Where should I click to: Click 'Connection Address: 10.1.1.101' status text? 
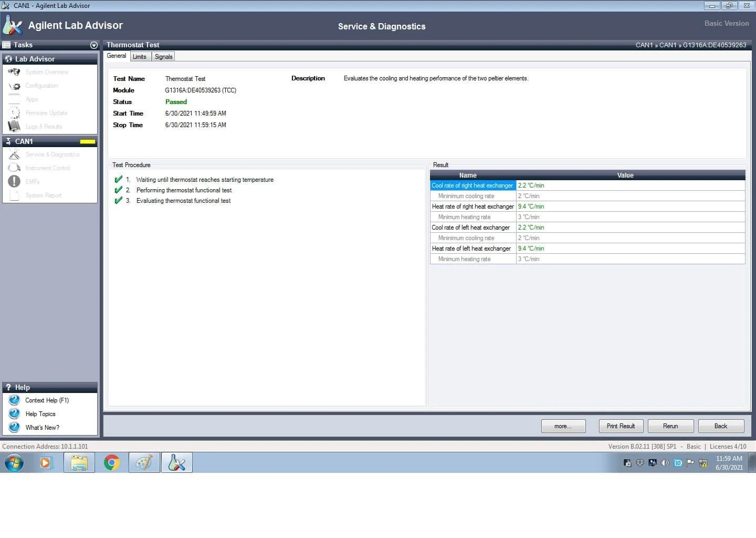pos(45,447)
